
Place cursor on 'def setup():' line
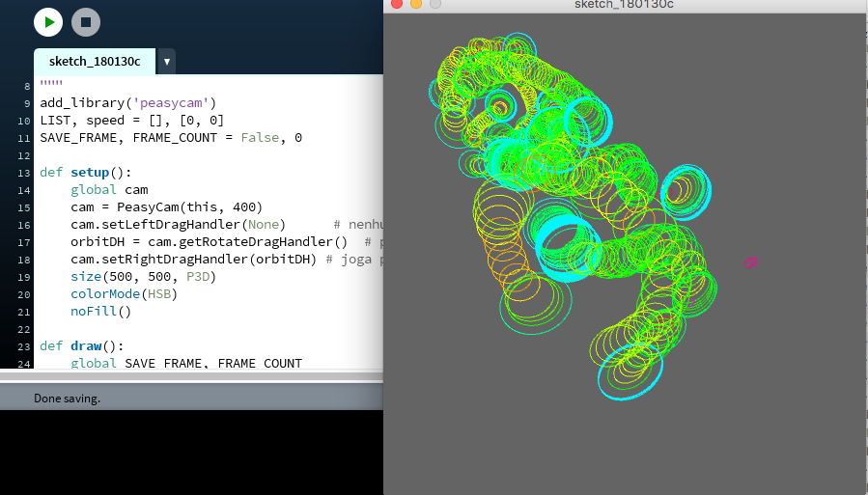pos(86,173)
